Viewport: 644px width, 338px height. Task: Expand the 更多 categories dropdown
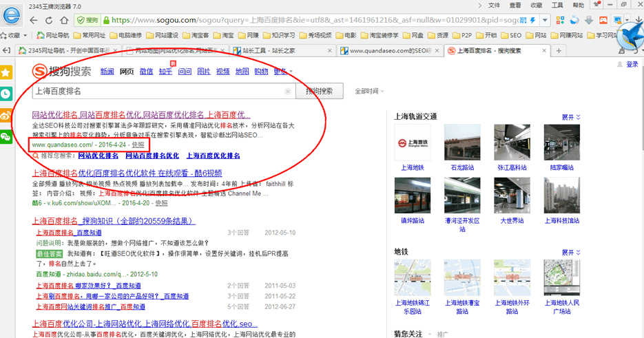point(283,72)
